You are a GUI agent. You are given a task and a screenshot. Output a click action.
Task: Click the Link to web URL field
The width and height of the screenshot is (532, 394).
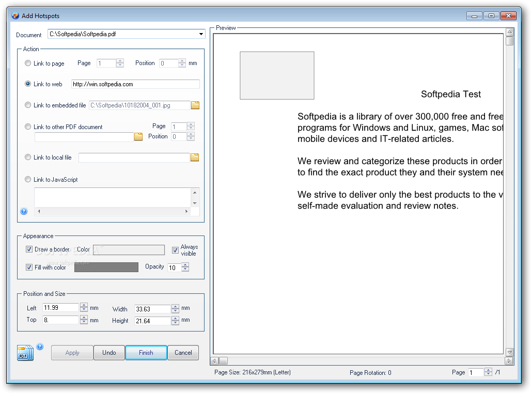(135, 84)
